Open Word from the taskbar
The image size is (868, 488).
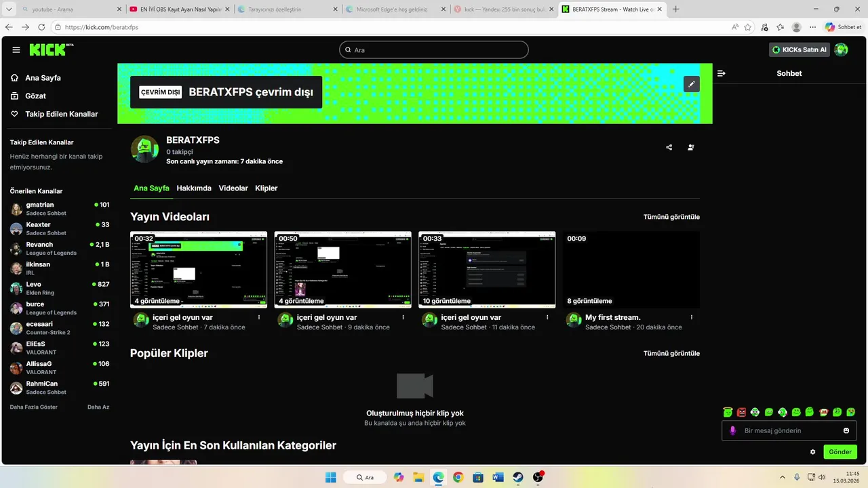[x=498, y=477]
